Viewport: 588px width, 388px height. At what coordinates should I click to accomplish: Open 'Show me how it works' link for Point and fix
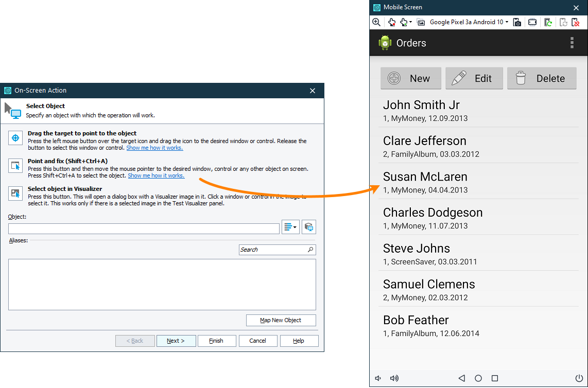click(x=156, y=175)
